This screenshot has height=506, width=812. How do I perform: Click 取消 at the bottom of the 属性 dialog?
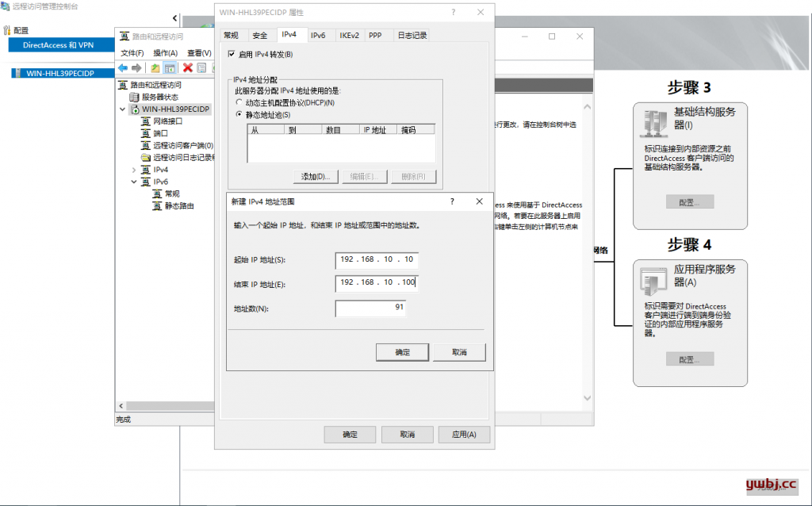coord(408,435)
